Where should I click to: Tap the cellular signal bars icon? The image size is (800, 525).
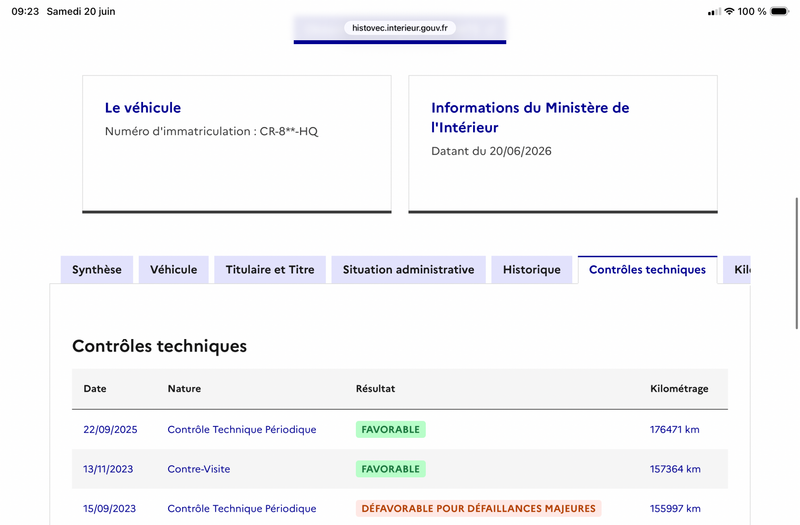click(714, 12)
